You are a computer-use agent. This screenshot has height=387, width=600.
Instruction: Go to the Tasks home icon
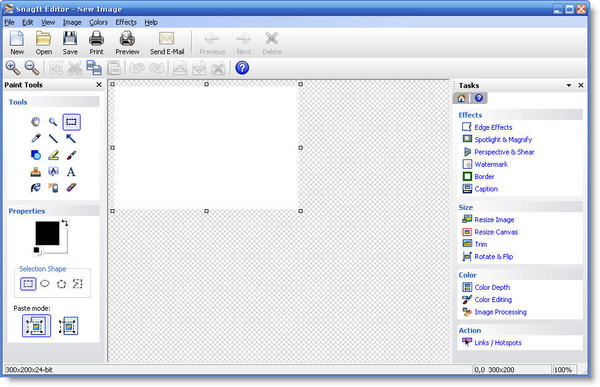(461, 98)
